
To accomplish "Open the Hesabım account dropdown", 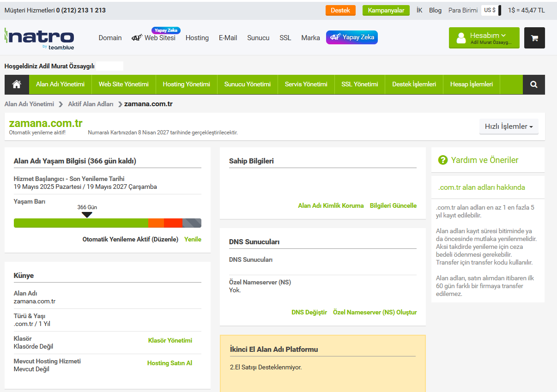I will pyautogui.click(x=484, y=38).
